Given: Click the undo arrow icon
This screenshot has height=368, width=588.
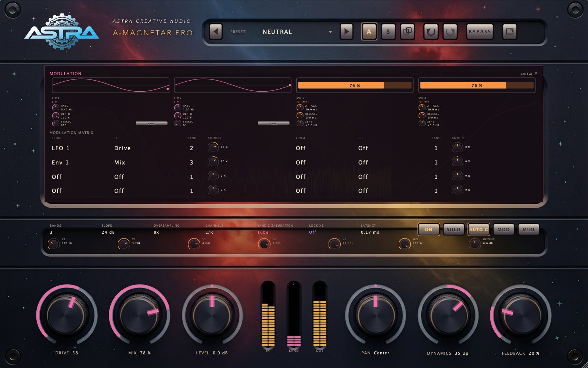Looking at the screenshot, I should click(431, 32).
